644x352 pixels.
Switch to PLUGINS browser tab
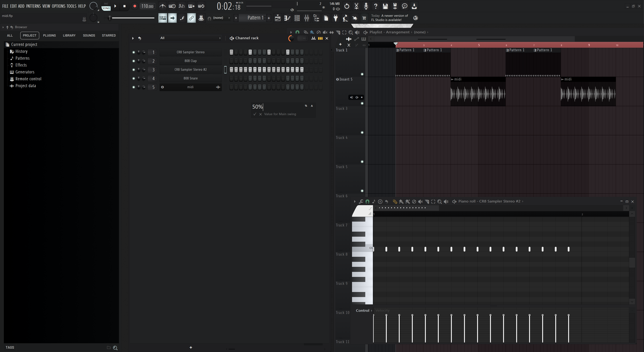tap(49, 35)
